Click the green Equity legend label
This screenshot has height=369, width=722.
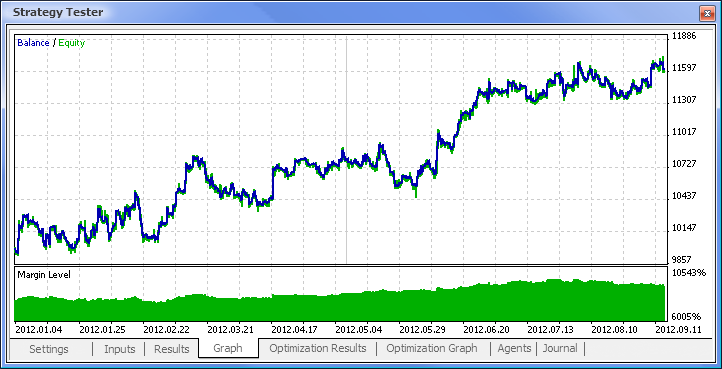(x=72, y=43)
